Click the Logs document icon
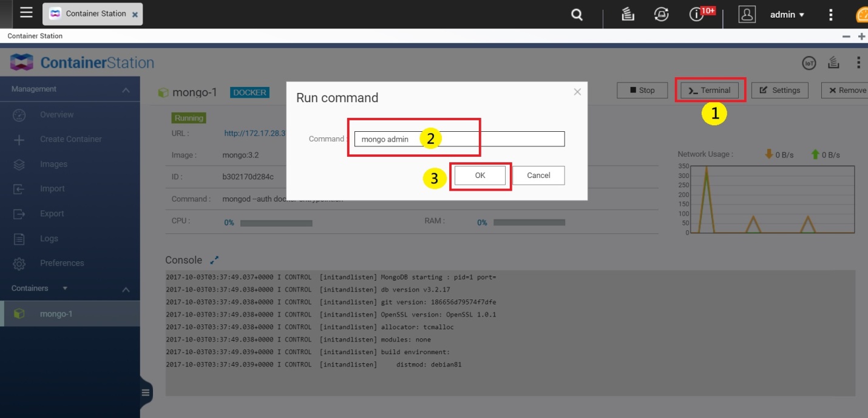Viewport: 868px width, 418px height. [19, 239]
